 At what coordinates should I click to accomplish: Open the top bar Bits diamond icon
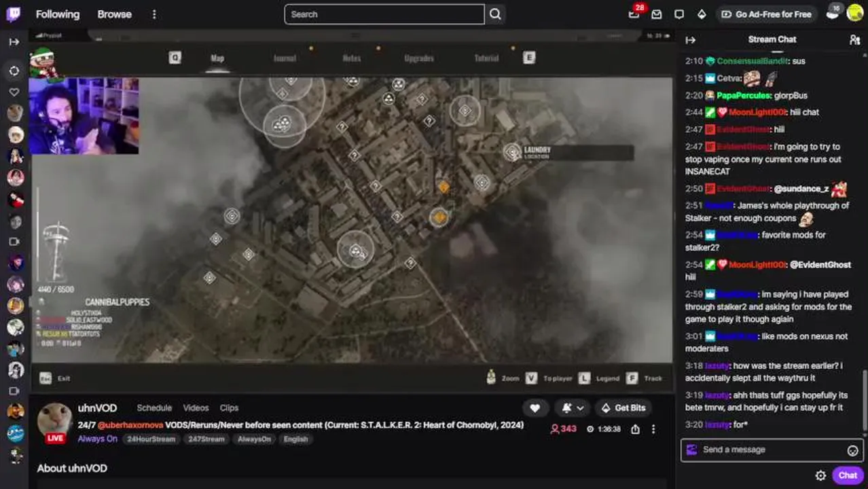click(702, 14)
